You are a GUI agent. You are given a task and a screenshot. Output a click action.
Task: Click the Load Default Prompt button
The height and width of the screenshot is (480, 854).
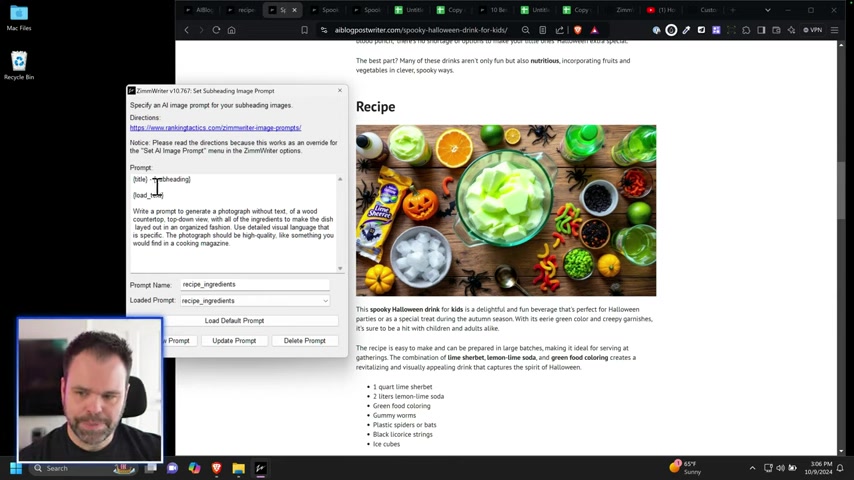[x=234, y=321]
